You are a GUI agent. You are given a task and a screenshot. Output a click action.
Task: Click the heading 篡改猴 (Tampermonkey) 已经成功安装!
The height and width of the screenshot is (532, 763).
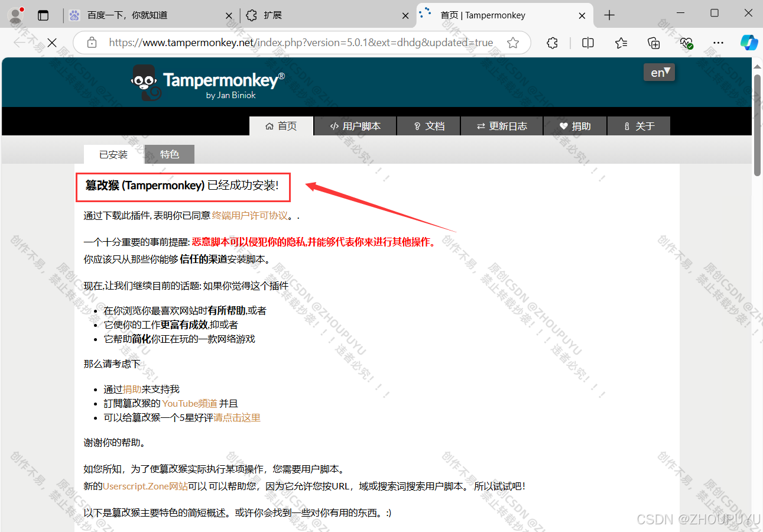click(182, 186)
